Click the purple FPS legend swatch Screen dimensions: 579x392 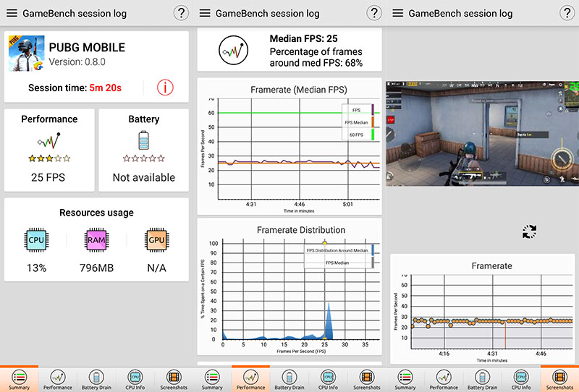(x=373, y=110)
